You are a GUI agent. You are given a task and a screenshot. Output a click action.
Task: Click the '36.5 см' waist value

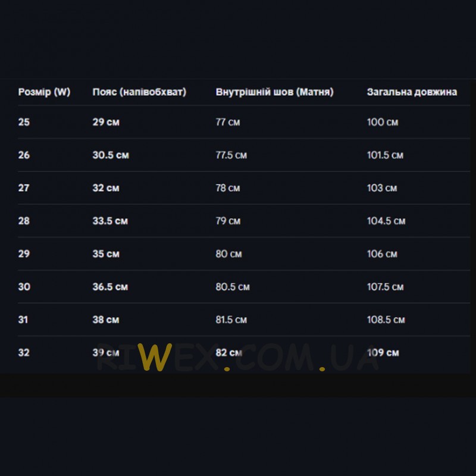[x=110, y=287]
